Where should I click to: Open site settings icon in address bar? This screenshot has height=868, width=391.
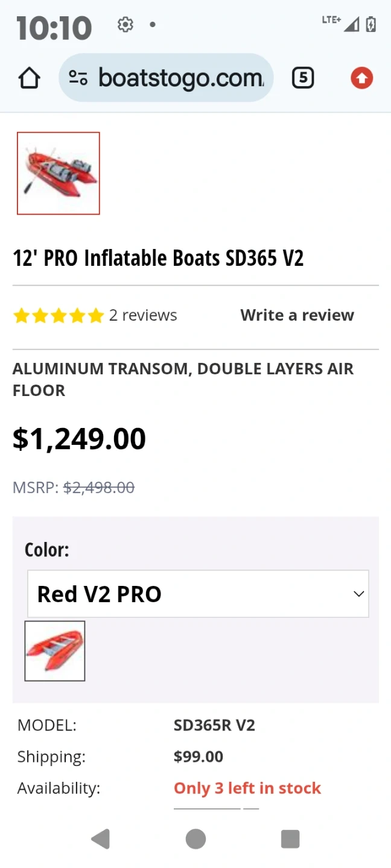(78, 78)
